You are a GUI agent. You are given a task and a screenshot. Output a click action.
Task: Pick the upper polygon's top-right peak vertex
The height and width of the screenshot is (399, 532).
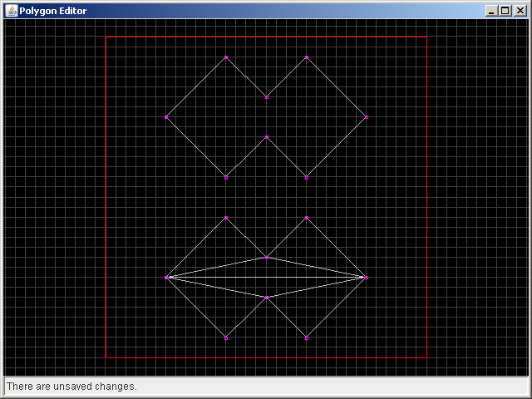307,57
